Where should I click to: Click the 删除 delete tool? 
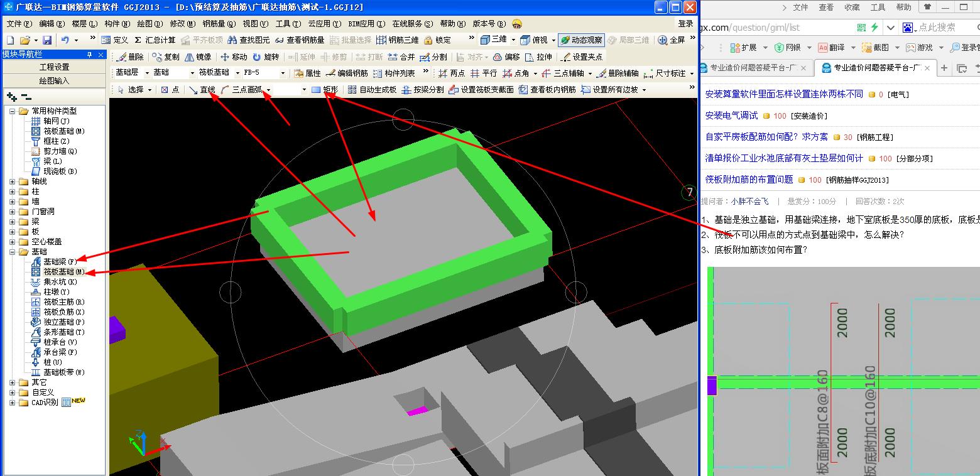point(130,57)
